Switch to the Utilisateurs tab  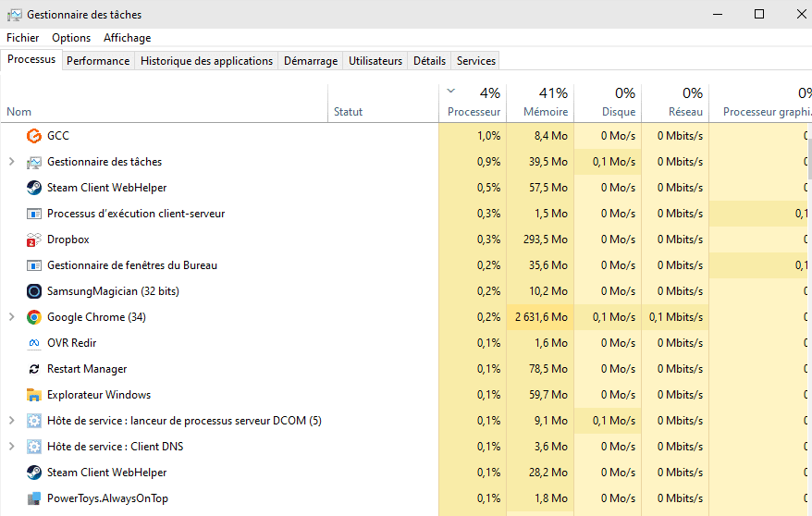click(x=375, y=61)
